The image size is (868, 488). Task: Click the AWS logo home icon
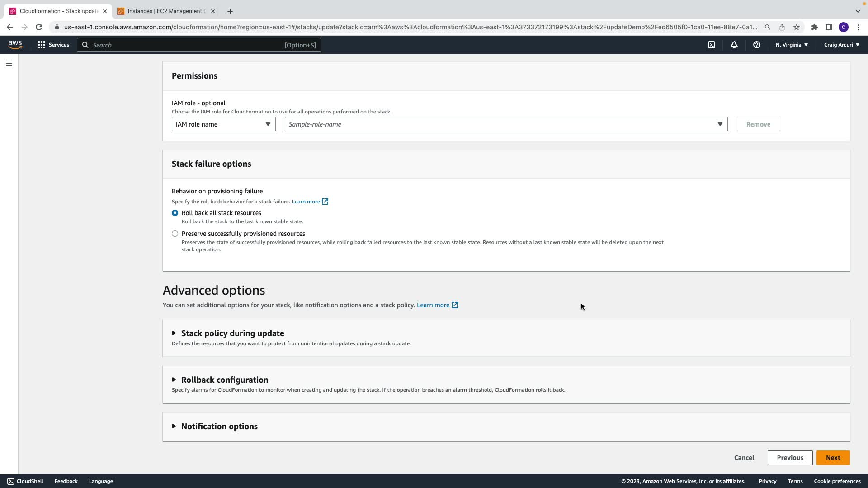[15, 44]
